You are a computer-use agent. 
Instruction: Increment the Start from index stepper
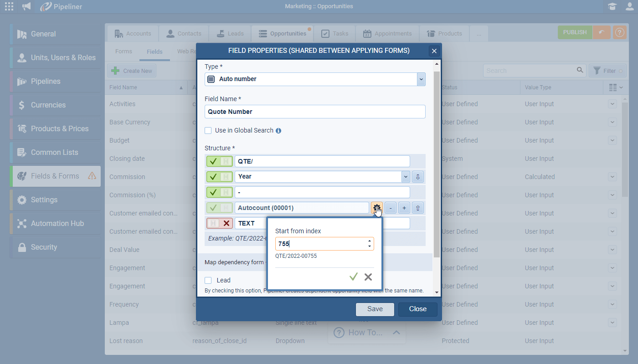click(x=369, y=241)
